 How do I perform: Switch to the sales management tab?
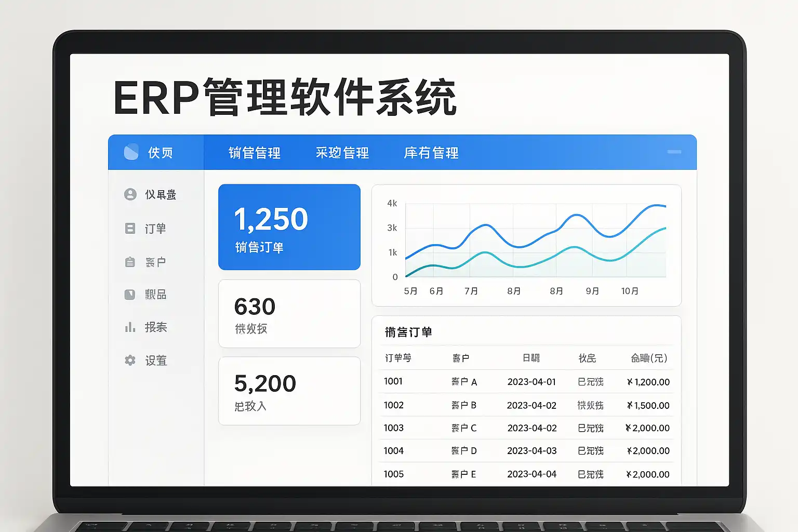tap(255, 153)
